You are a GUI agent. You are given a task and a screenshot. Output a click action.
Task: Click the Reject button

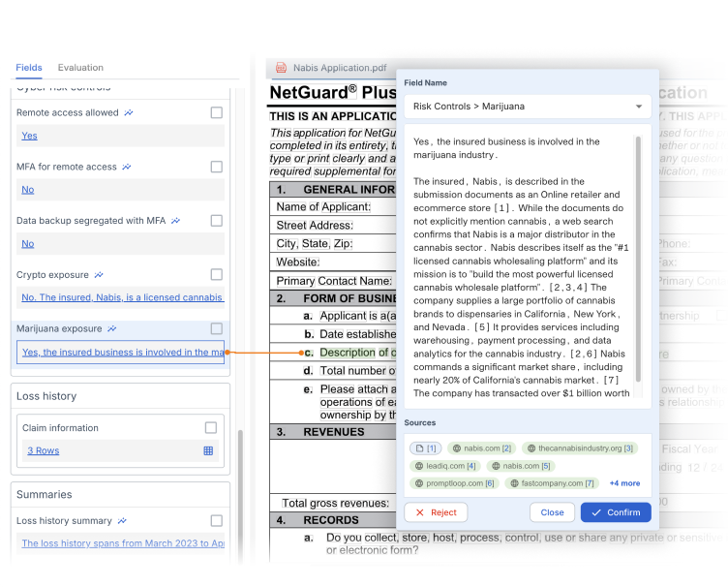[x=436, y=512]
